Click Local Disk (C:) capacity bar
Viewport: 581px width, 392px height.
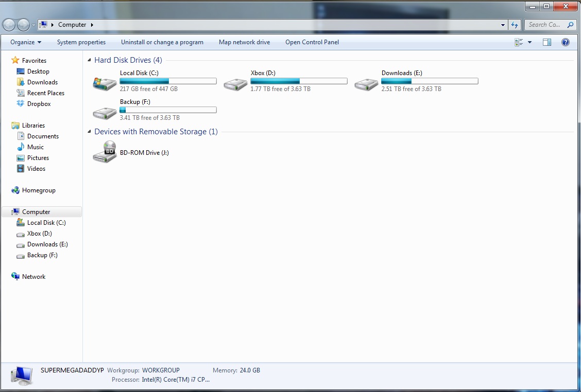(x=168, y=81)
